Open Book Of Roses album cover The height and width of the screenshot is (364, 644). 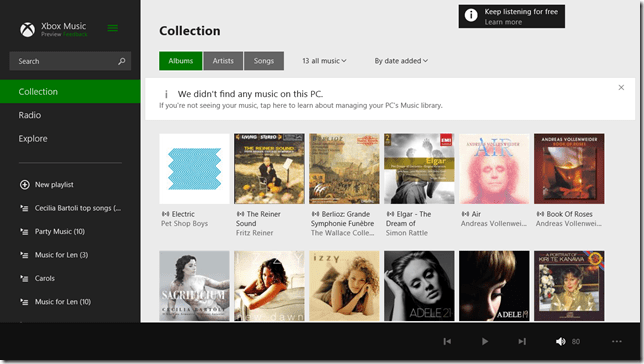click(x=569, y=168)
